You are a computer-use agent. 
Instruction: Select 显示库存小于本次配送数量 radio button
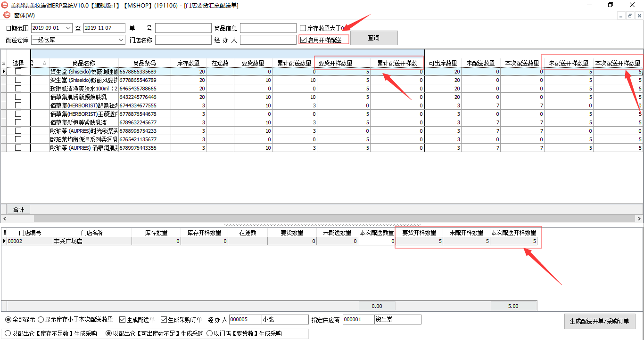click(x=41, y=320)
